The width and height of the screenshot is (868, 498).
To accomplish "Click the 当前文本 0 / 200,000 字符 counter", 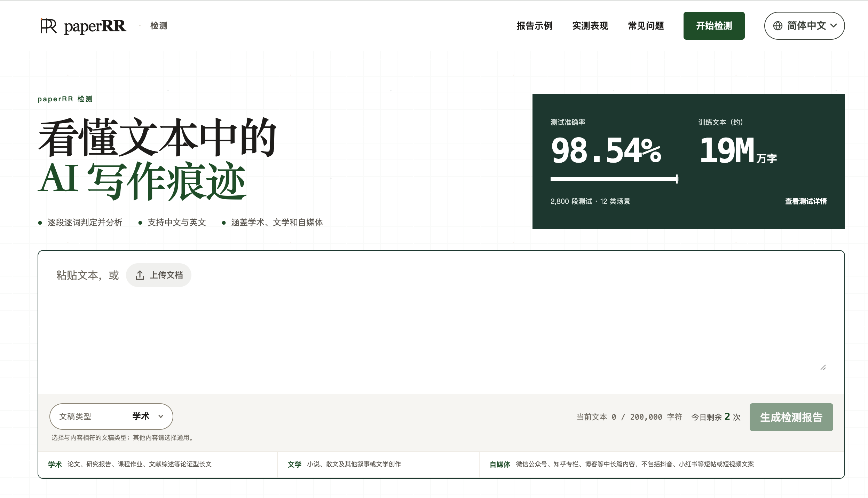I will (629, 417).
